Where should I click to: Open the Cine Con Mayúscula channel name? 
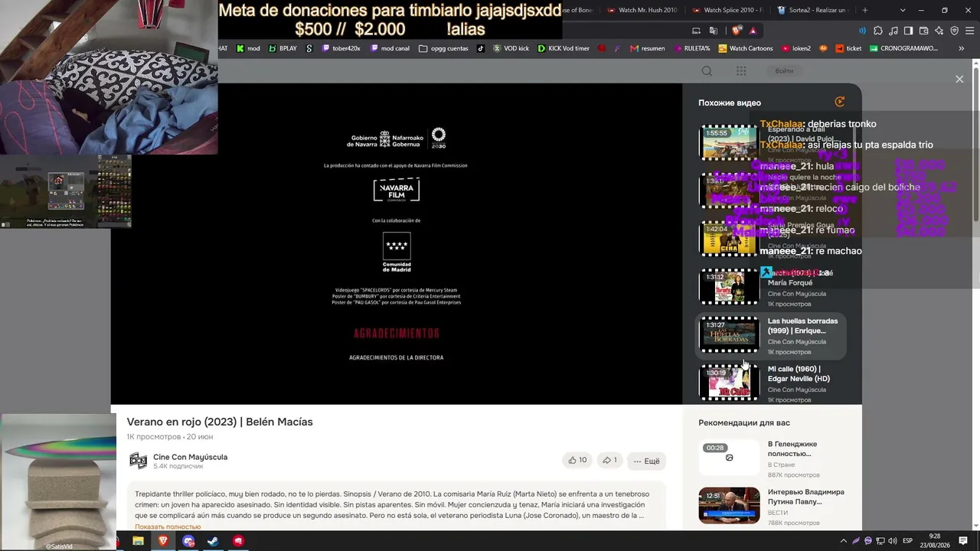point(190,457)
